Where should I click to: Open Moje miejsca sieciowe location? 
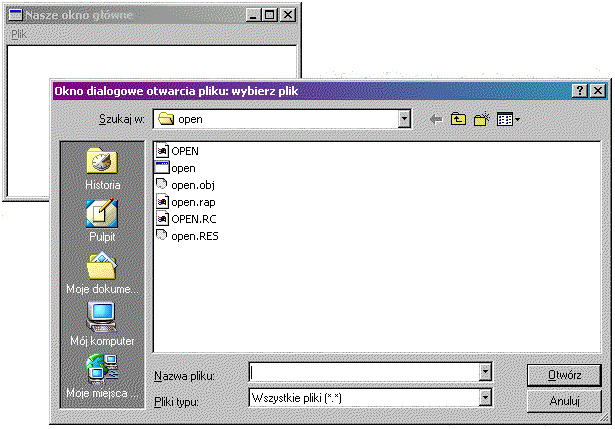(x=102, y=377)
